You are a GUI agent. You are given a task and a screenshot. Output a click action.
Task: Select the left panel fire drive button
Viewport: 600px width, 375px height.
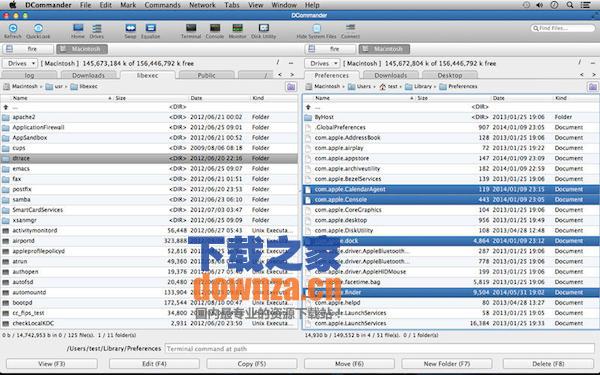(x=28, y=49)
